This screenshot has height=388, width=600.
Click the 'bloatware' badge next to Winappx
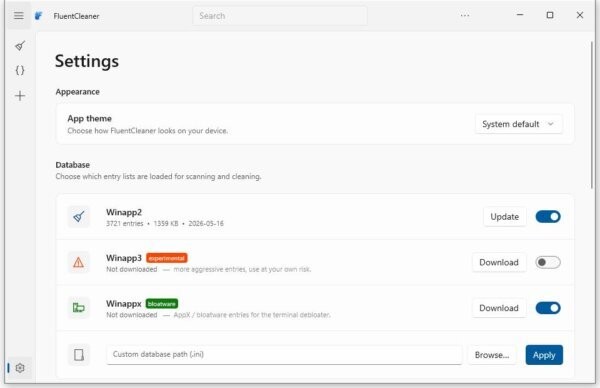point(161,304)
